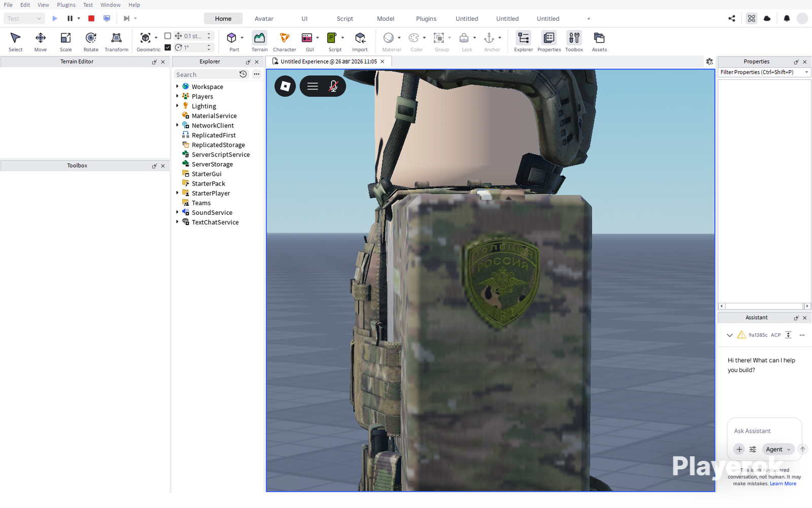The width and height of the screenshot is (812, 508).
Task: Add a new ribbon tab with plus
Action: point(589,19)
